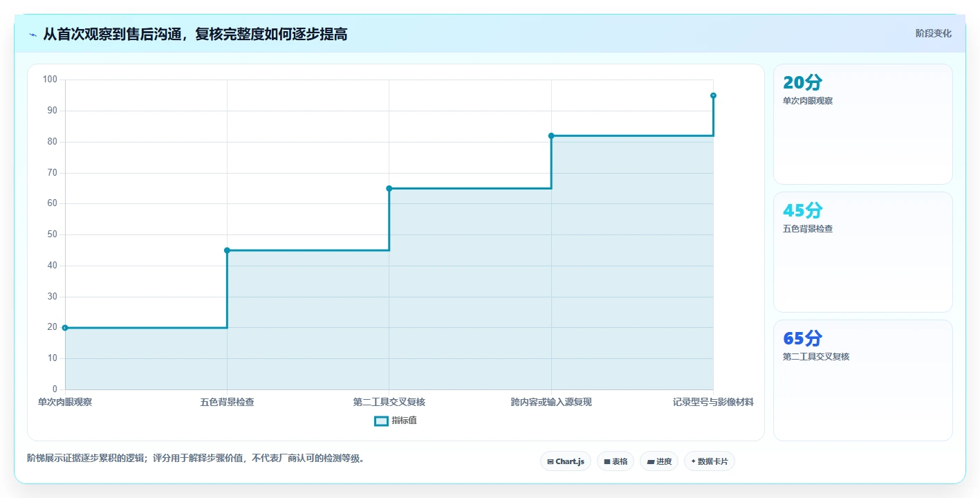
Task: Click x-axis label 五色背景检查
Action: pos(227,402)
